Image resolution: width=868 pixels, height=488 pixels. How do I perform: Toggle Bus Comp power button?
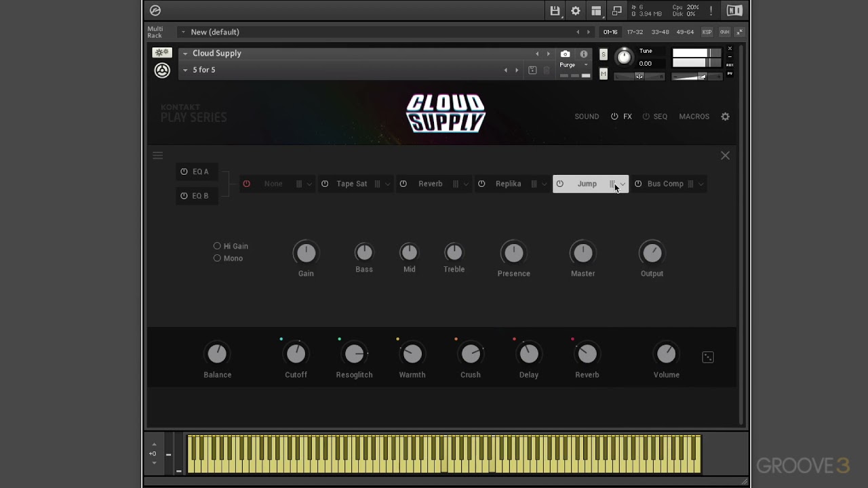[638, 184]
